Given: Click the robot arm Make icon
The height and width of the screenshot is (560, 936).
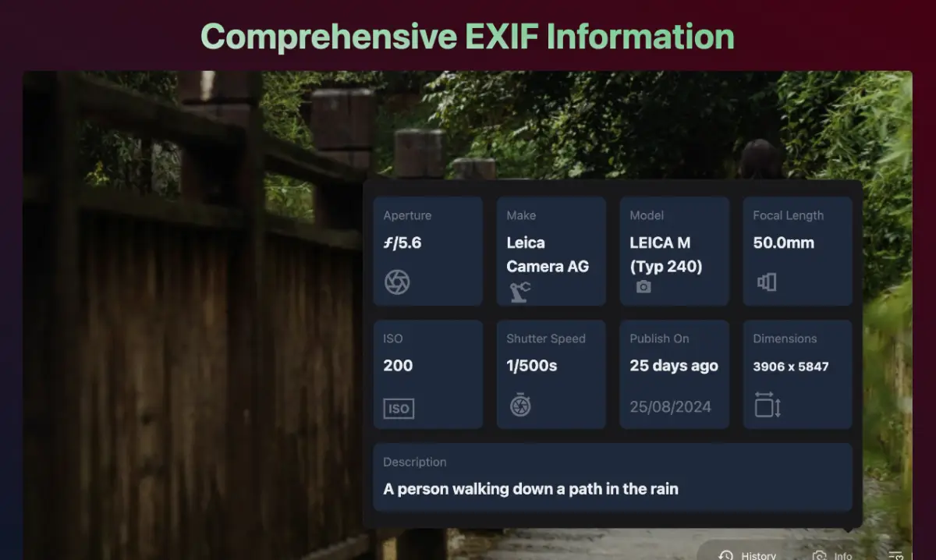Looking at the screenshot, I should pyautogui.click(x=520, y=292).
